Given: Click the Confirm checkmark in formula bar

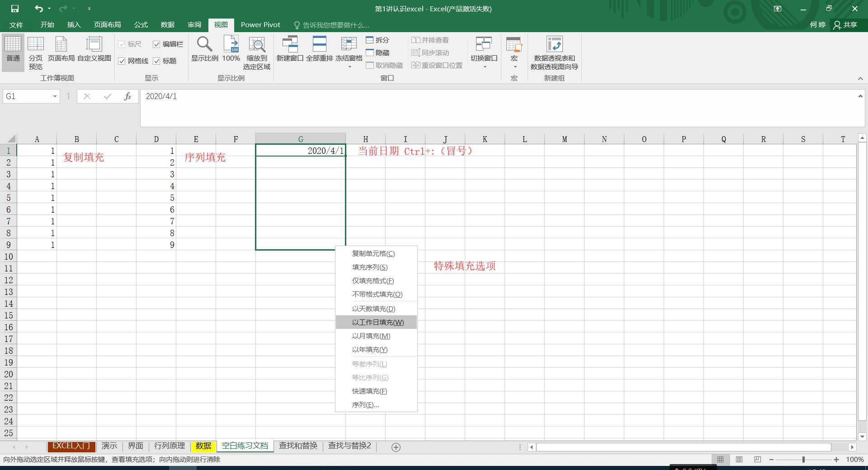Looking at the screenshot, I should click(x=107, y=96).
